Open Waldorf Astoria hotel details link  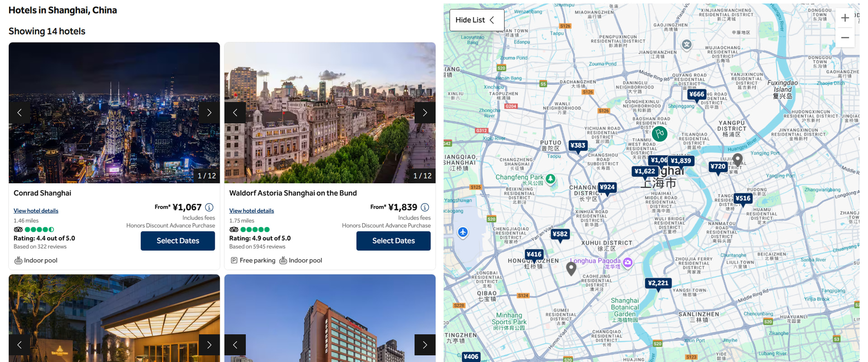pos(251,211)
